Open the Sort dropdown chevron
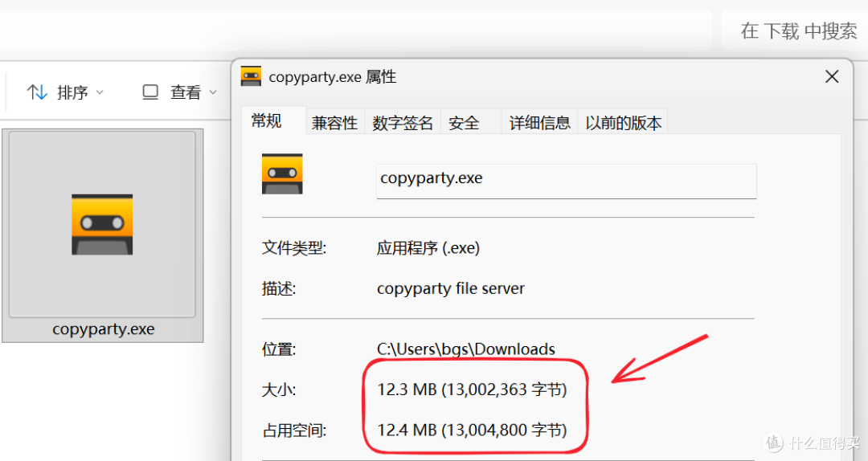Viewport: 868px width, 461px height. tap(100, 92)
